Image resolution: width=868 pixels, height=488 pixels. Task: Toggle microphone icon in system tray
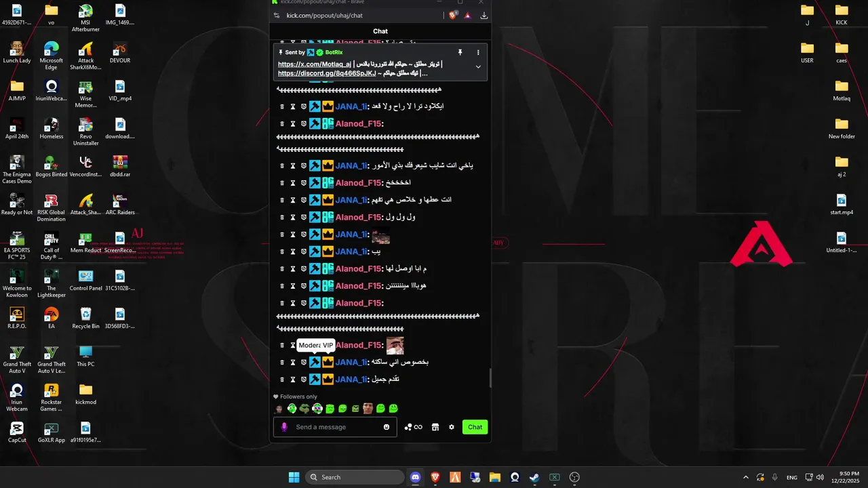click(x=774, y=477)
